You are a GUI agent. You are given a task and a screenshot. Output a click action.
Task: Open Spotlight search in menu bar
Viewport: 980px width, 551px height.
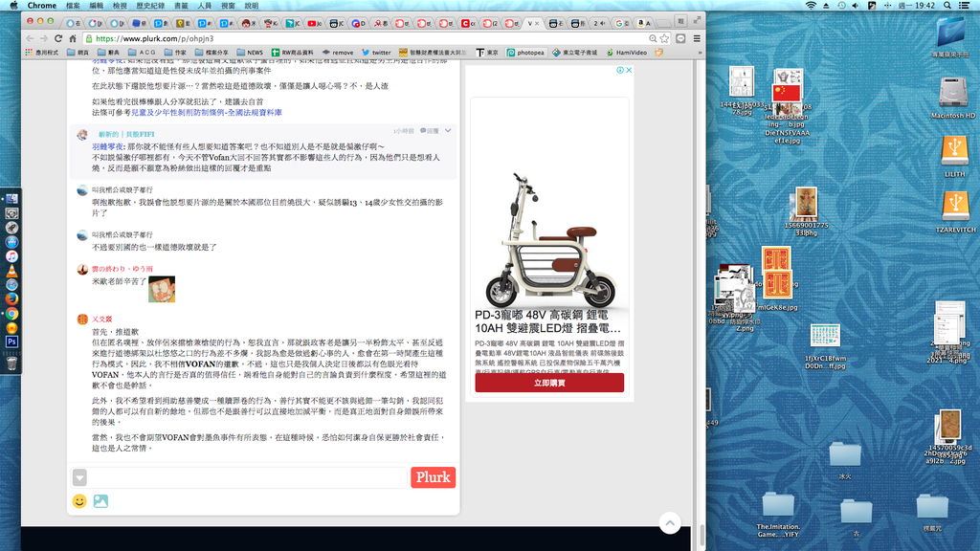point(947,6)
